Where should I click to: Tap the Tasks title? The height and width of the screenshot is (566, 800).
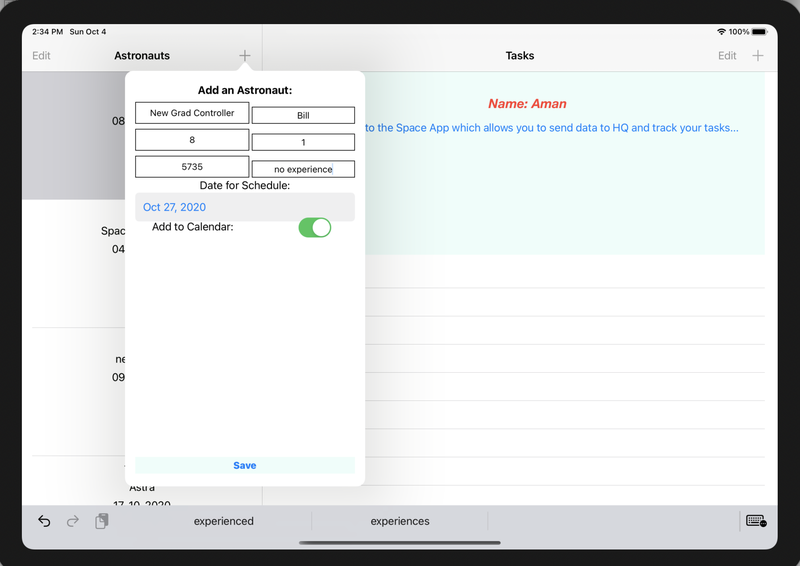click(520, 56)
